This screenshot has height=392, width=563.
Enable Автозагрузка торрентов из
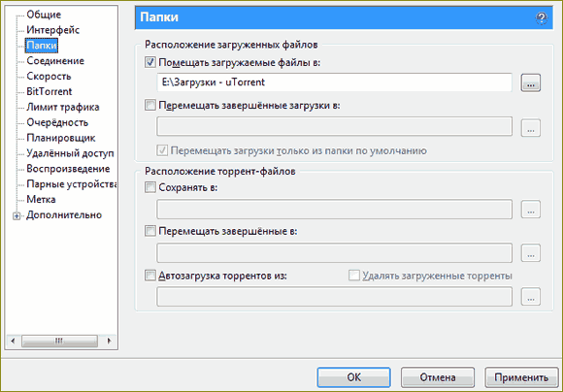coord(150,276)
